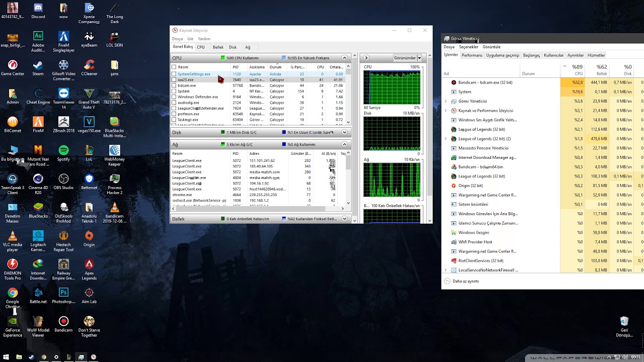Sort by Bellek column in Görev Yöneticisi

tap(597, 70)
